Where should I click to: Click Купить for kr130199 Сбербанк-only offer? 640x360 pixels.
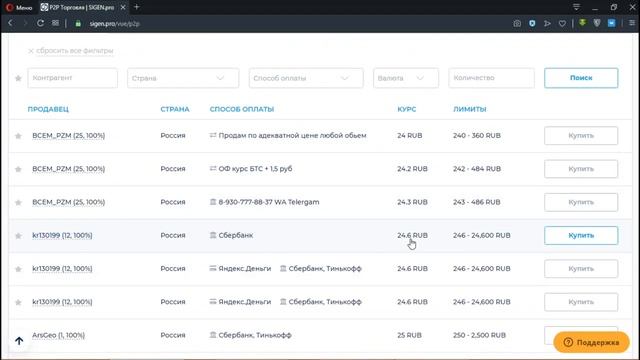(x=581, y=236)
